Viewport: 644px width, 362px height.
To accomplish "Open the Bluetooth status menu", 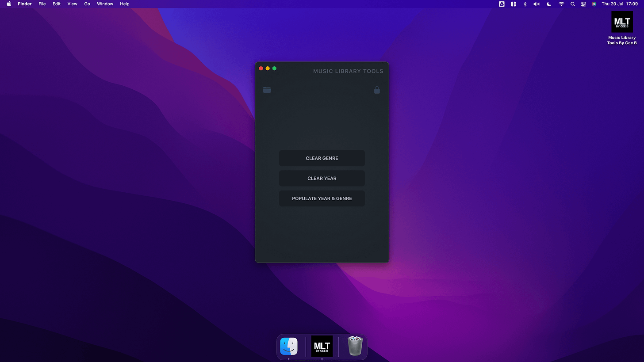I will pos(525,4).
